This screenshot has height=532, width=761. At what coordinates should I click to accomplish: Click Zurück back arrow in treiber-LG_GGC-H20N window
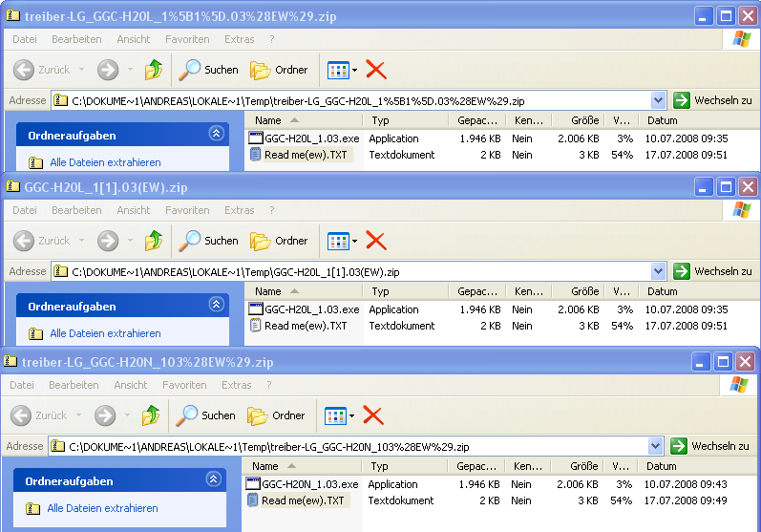point(20,415)
